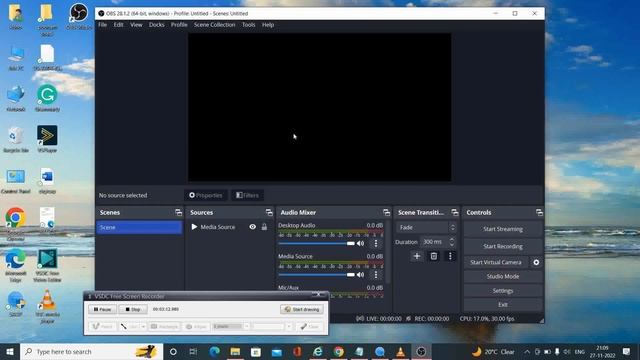Expand VSDC recorder line tool dropdown arrow

[x=143, y=327]
